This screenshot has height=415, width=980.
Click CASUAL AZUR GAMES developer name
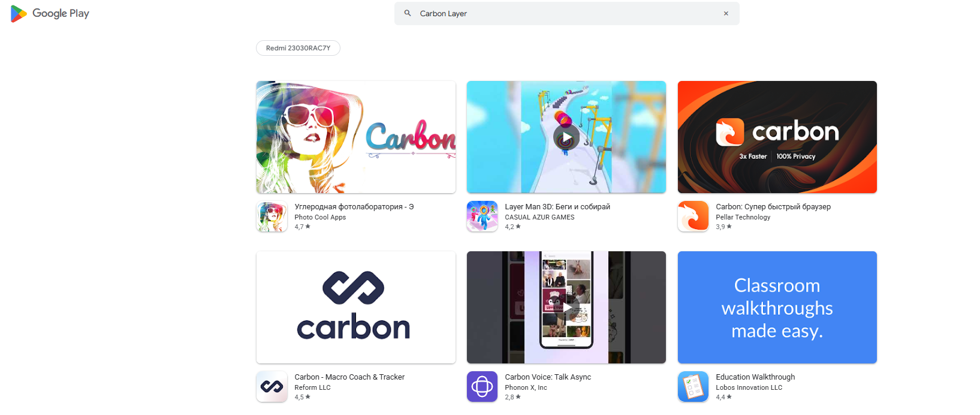click(539, 218)
